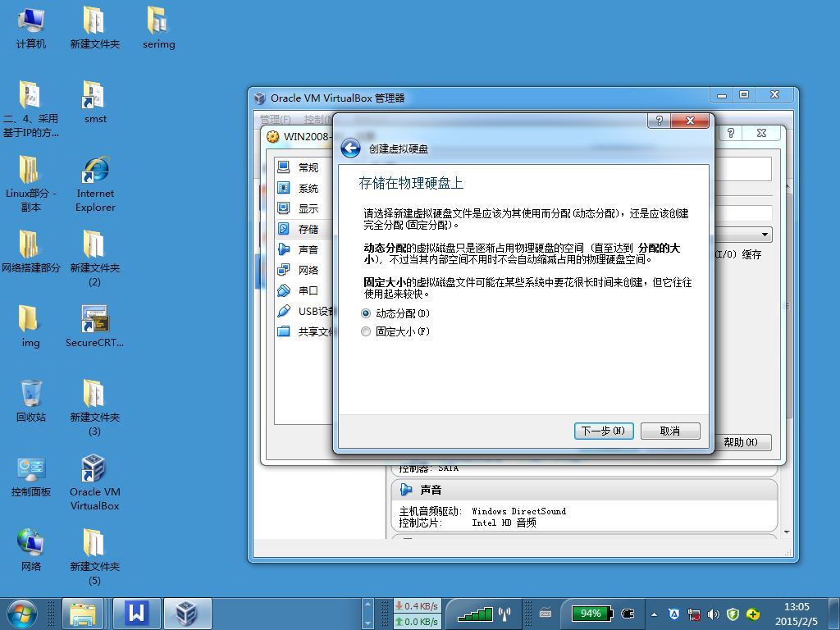Select 网络 in the settings list
This screenshot has height=630, width=840.
pos(303,269)
